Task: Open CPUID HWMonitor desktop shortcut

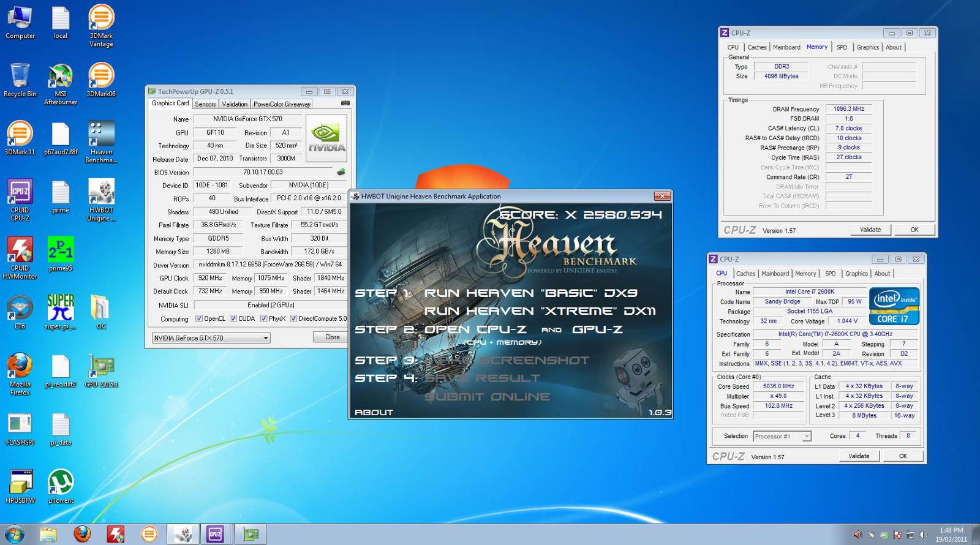Action: (x=20, y=258)
